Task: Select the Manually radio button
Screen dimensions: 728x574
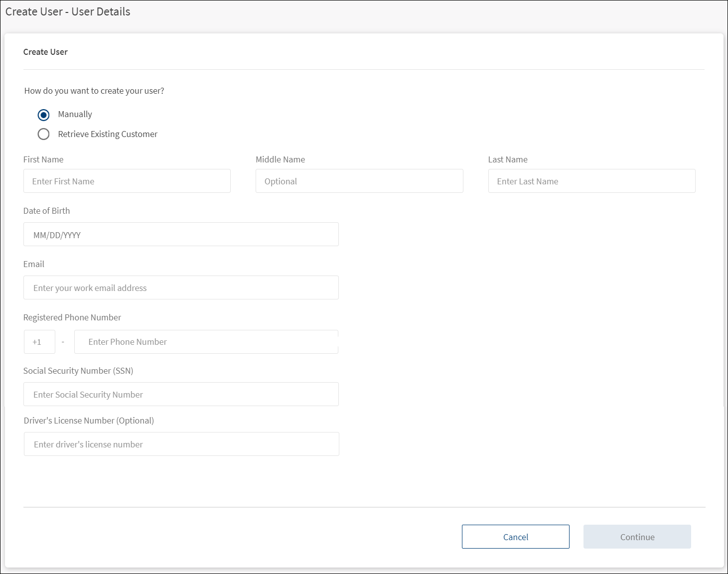Action: 44,115
